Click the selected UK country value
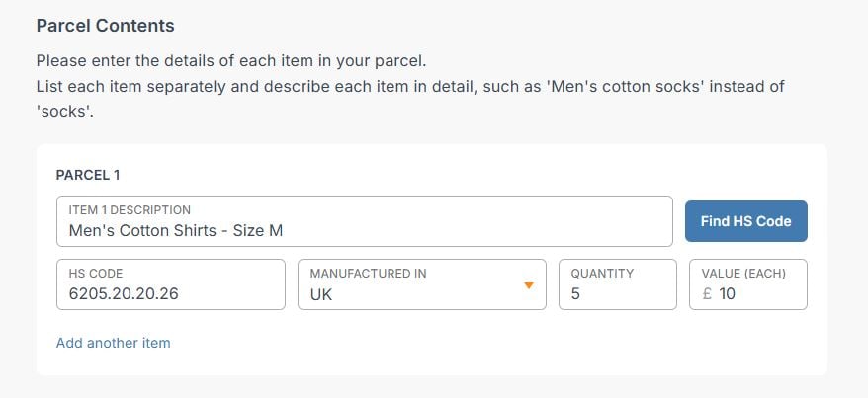Screen dimensions: 868x398 pyautogui.click(x=321, y=293)
